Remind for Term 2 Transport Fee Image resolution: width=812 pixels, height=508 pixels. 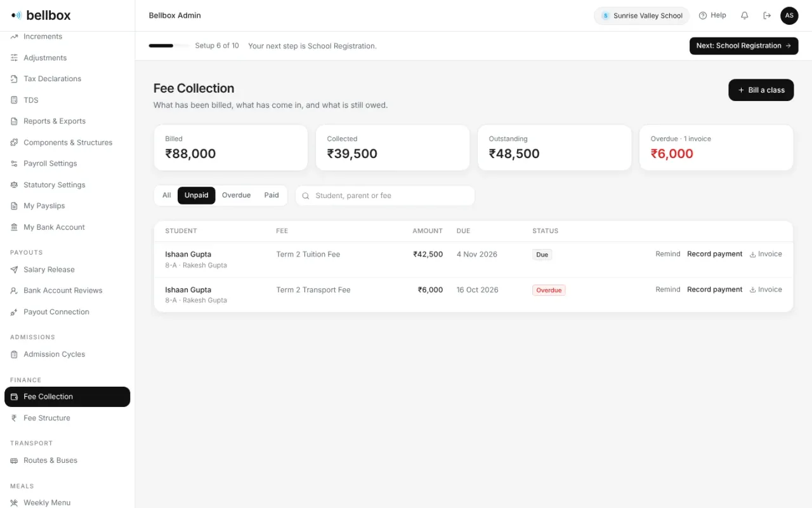668,290
